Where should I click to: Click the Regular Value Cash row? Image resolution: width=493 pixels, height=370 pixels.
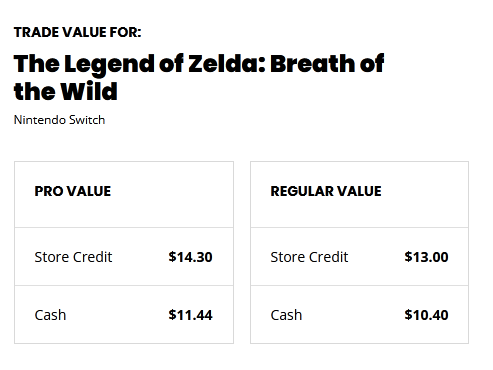pos(360,314)
